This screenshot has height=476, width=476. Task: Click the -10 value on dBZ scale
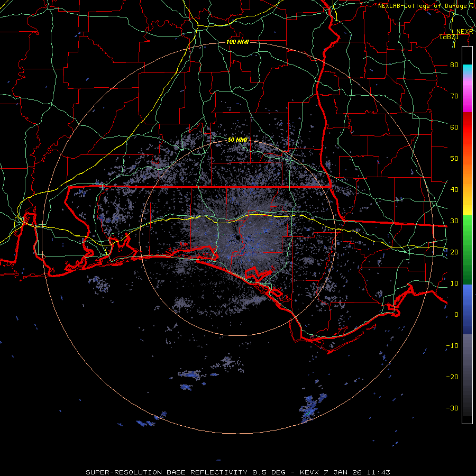point(452,346)
